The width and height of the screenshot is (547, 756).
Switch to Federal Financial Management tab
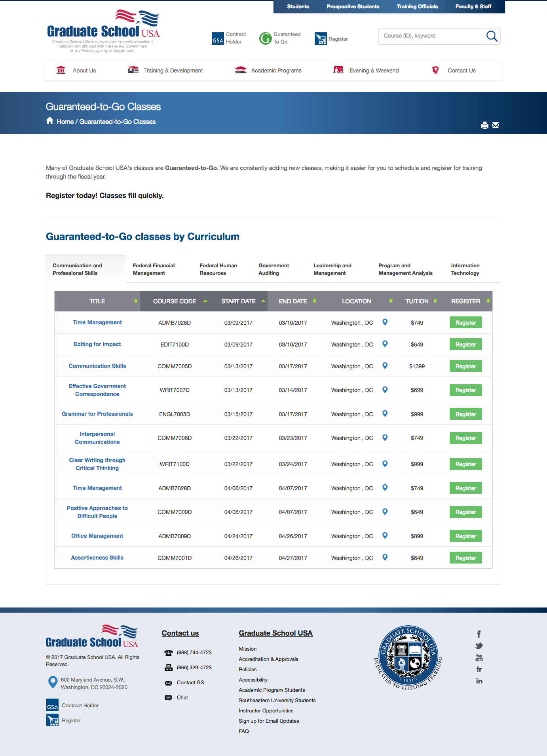(x=154, y=269)
